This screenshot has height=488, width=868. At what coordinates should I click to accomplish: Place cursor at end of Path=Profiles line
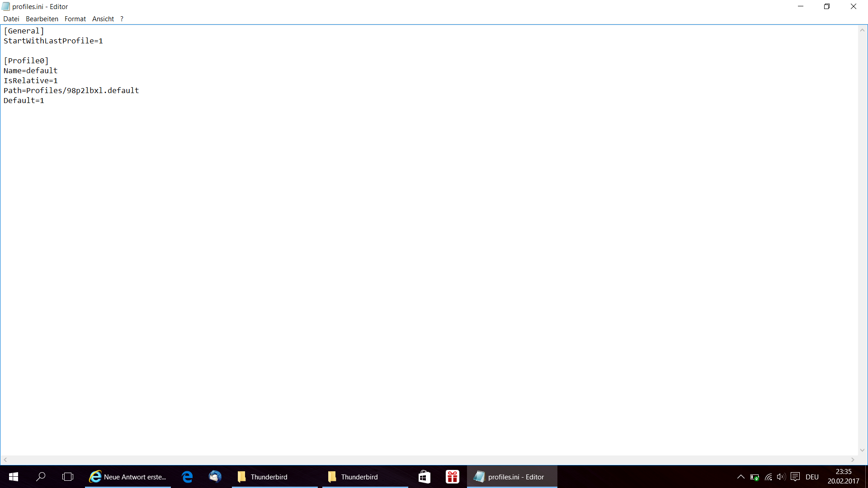coord(140,90)
